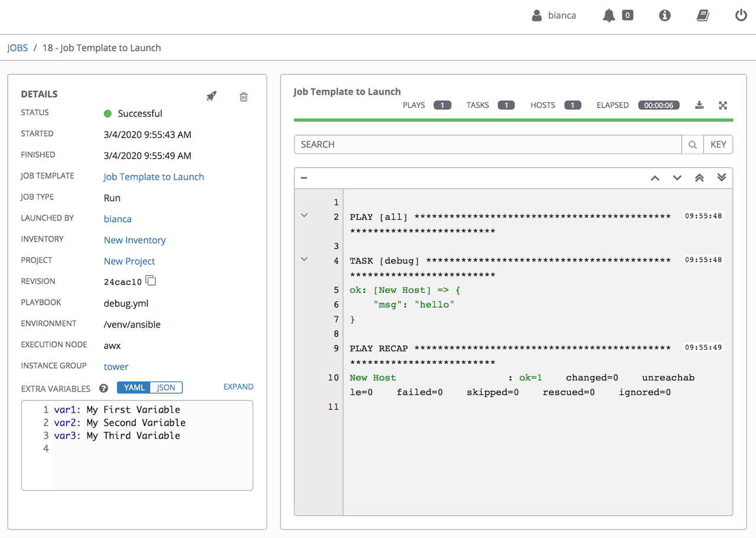Click the KEY button beside search

point(718,145)
